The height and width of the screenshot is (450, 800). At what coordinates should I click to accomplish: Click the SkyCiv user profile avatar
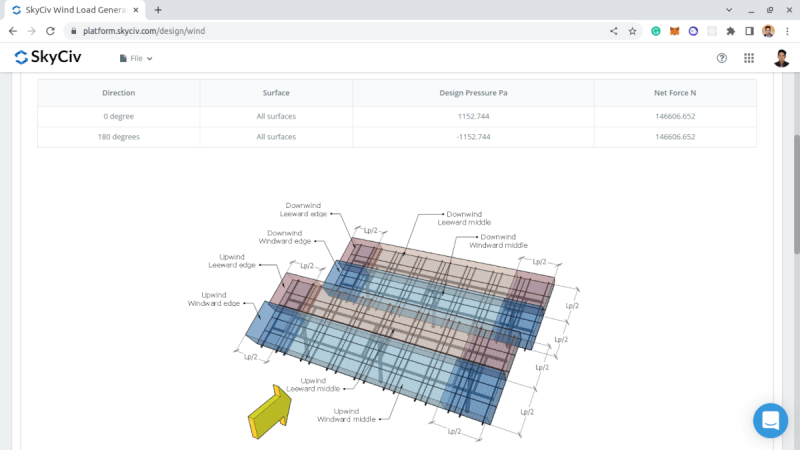781,58
